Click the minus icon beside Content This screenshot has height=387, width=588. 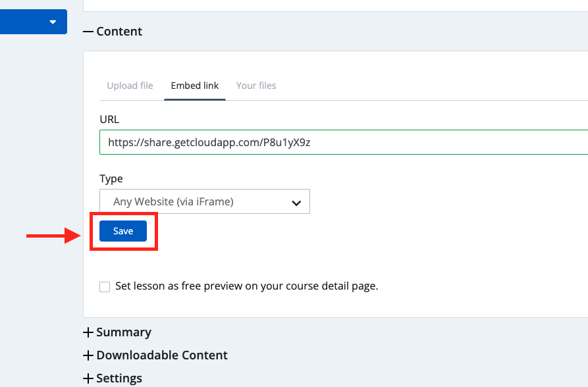(88, 32)
